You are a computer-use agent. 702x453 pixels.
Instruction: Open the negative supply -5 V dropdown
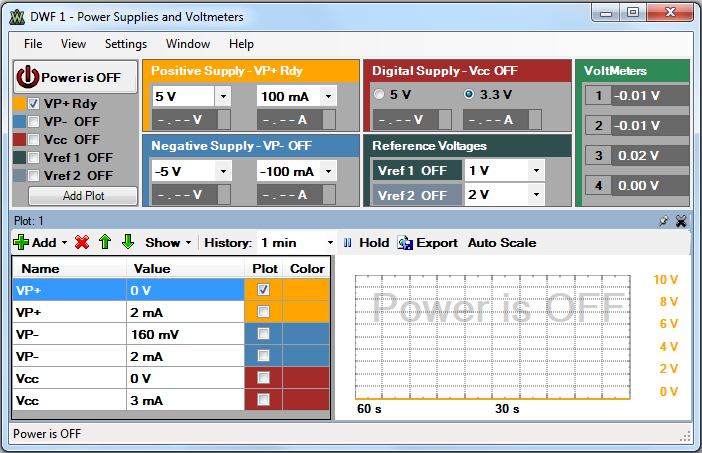(223, 171)
